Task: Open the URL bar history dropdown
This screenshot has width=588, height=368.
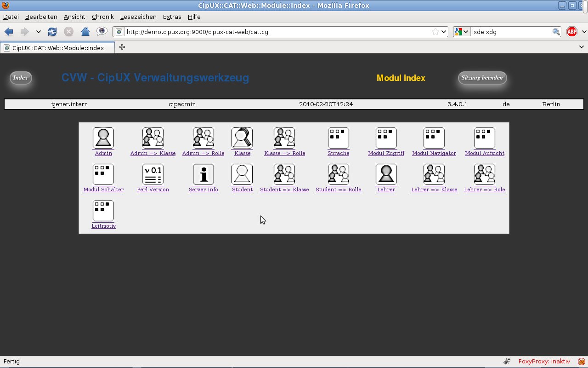Action: click(x=444, y=32)
